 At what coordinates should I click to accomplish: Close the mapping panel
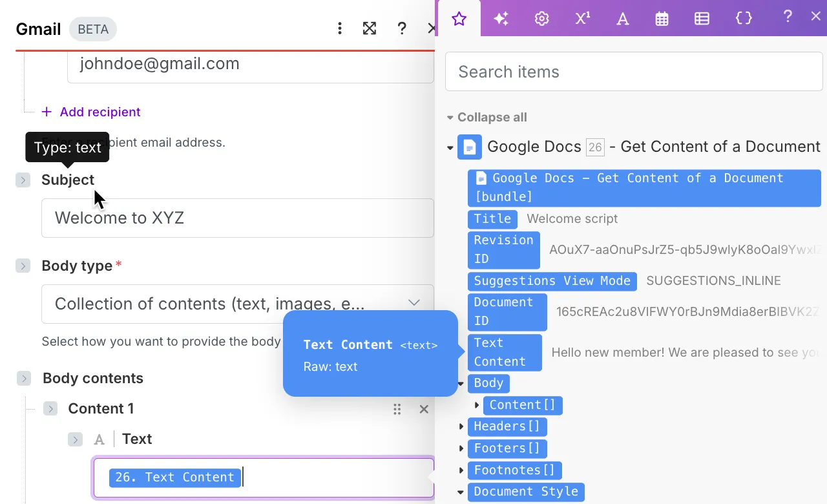pyautogui.click(x=815, y=17)
